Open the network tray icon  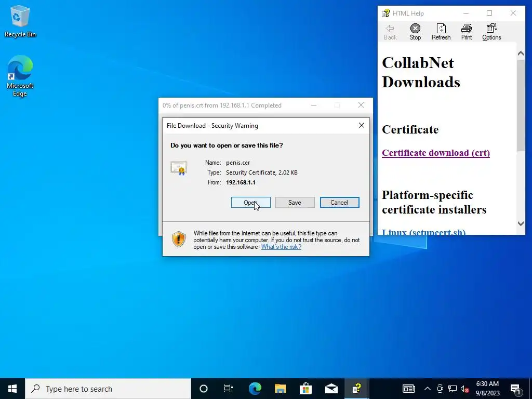click(x=453, y=389)
